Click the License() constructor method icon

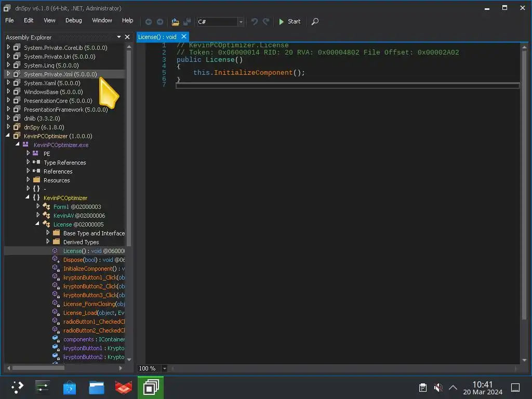pos(55,250)
